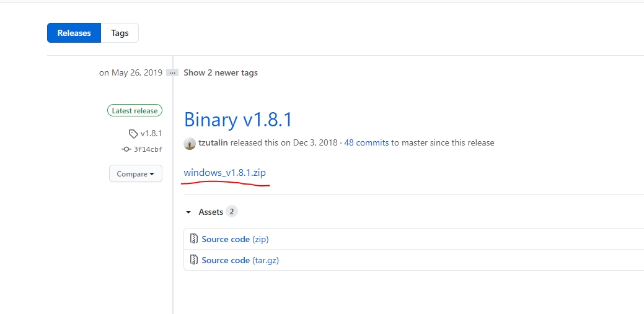The image size is (644, 314).
Task: Download windows_v1.8.1.zip
Action: click(224, 173)
